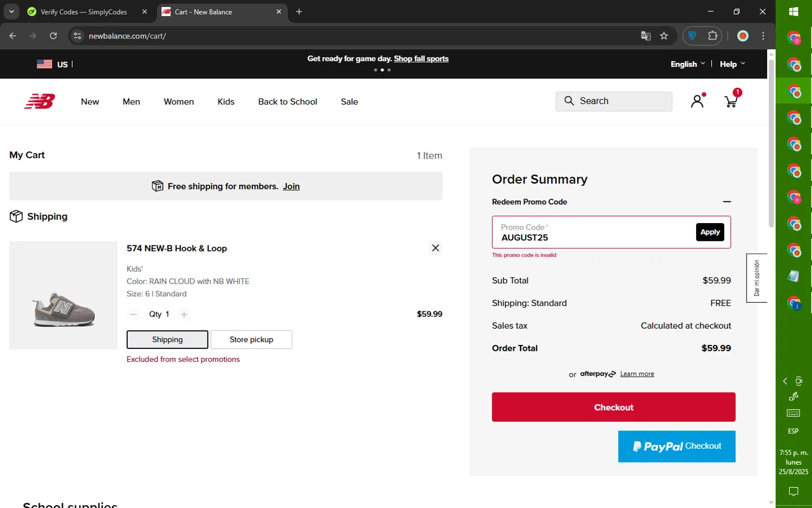The image size is (812, 508).
Task: Click the New Balance logo
Action: click(x=40, y=101)
